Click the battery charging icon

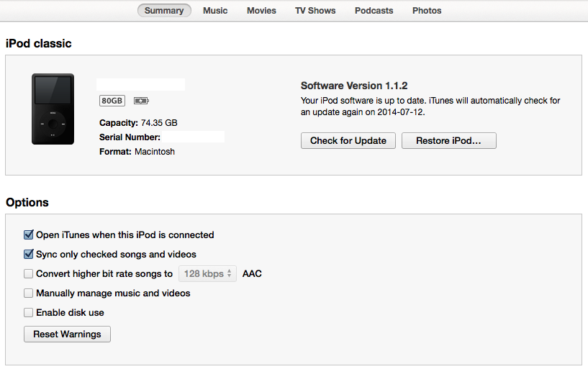(141, 101)
